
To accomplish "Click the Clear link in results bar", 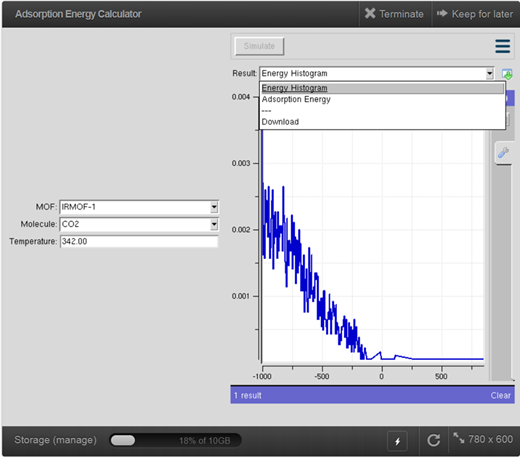I will (x=500, y=396).
